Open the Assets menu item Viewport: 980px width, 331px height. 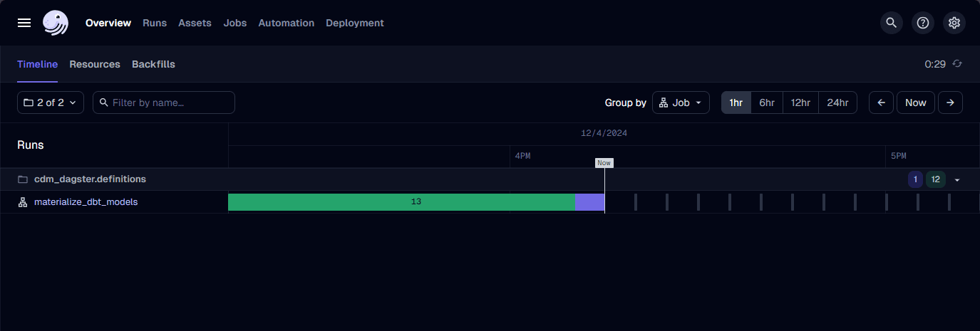[x=195, y=23]
